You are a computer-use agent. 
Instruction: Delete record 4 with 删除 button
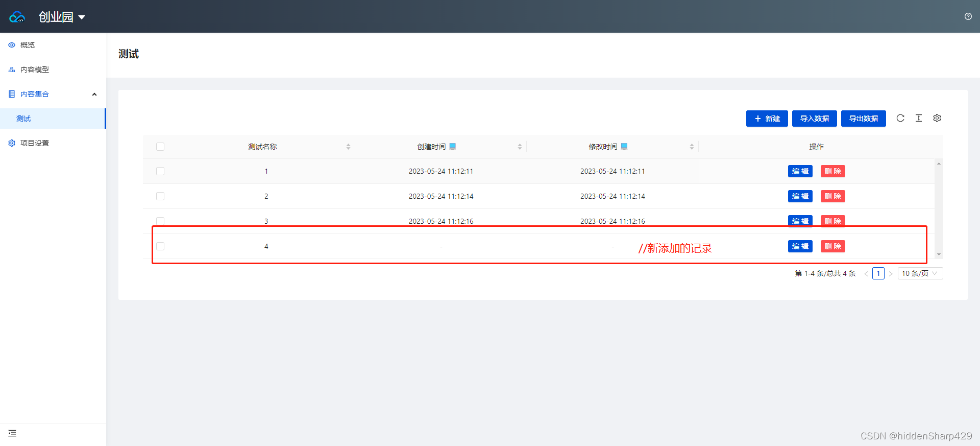[x=833, y=246]
